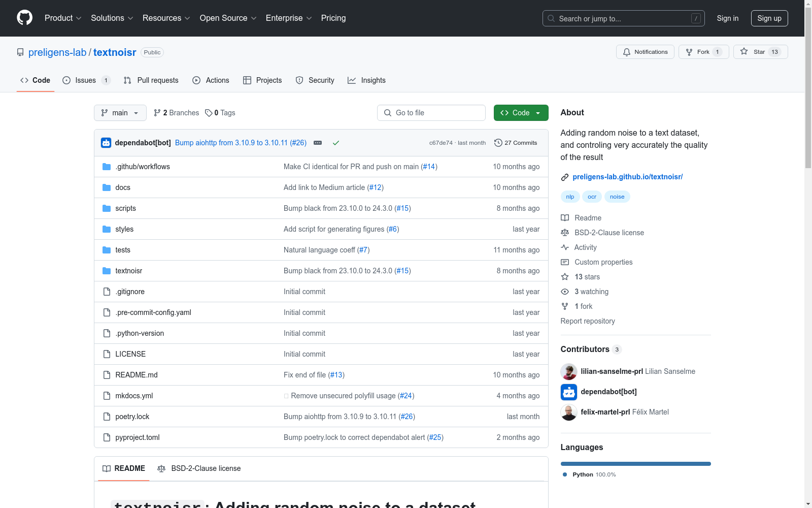Click the poetry.lock file icon

point(107,417)
